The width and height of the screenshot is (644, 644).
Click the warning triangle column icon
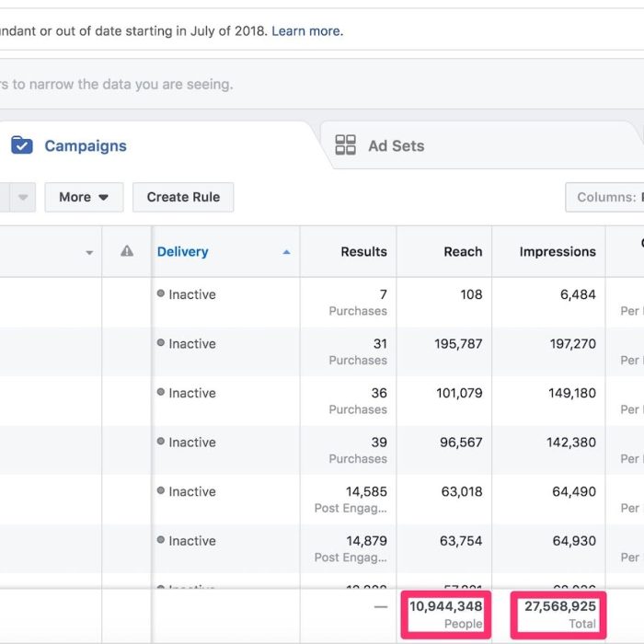click(127, 251)
